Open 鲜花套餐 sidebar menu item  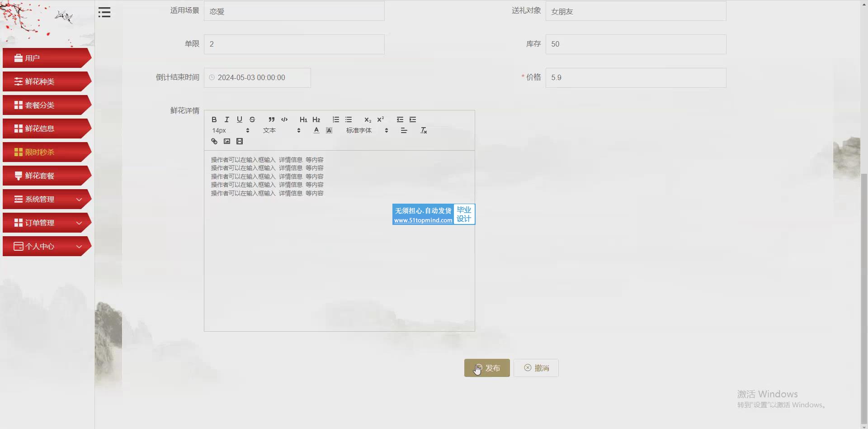(x=47, y=176)
